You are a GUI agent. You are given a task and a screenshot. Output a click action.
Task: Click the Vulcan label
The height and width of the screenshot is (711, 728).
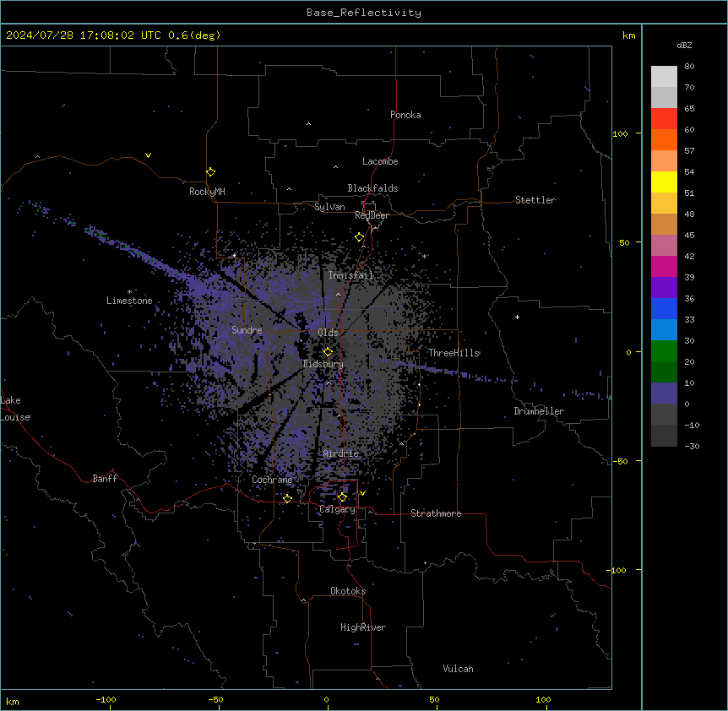[458, 669]
